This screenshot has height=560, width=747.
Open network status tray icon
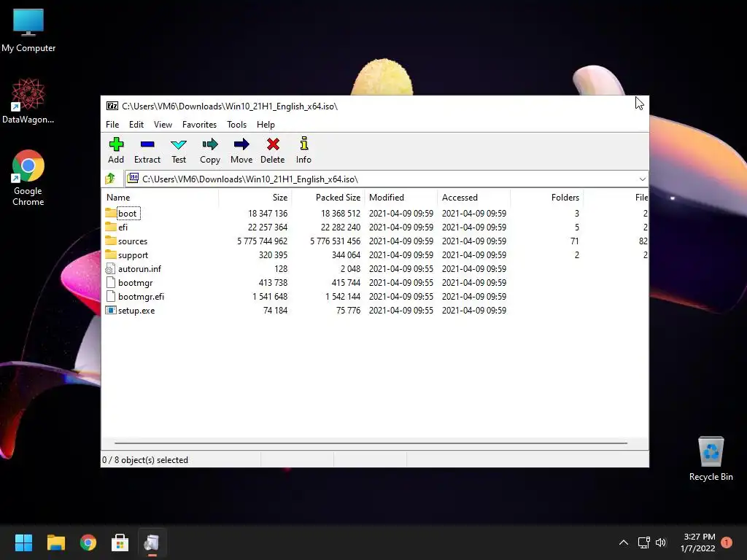pos(643,542)
